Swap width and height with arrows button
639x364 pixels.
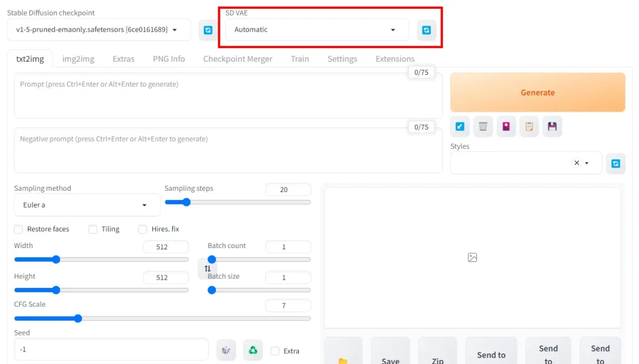pos(207,269)
